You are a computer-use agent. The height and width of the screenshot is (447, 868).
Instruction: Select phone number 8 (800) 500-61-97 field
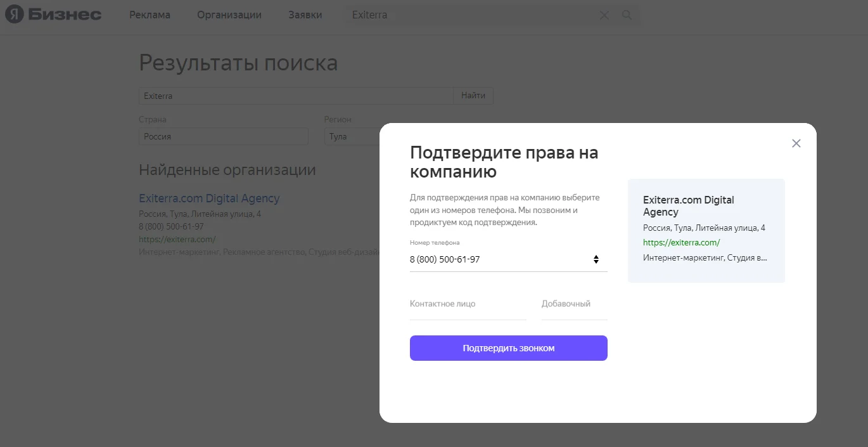509,259
